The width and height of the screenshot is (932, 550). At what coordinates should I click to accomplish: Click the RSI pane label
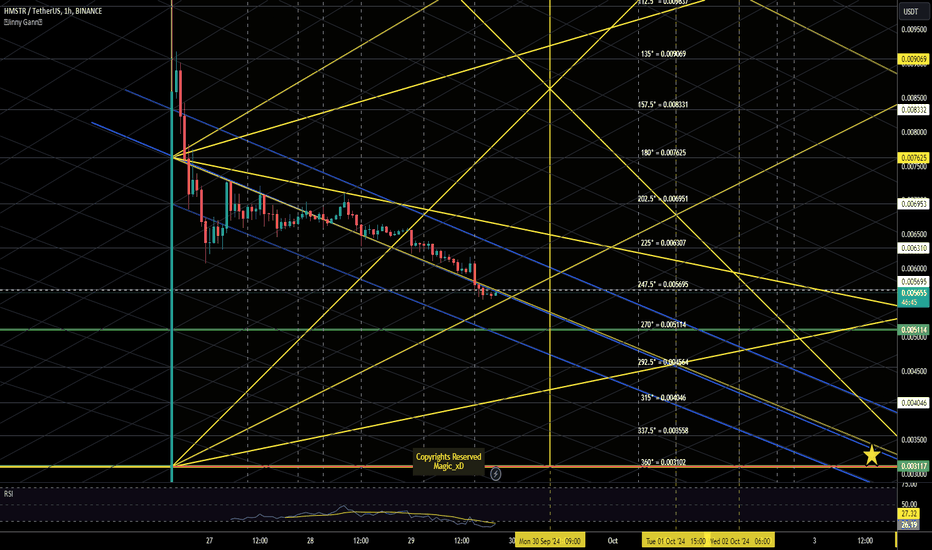coord(8,494)
